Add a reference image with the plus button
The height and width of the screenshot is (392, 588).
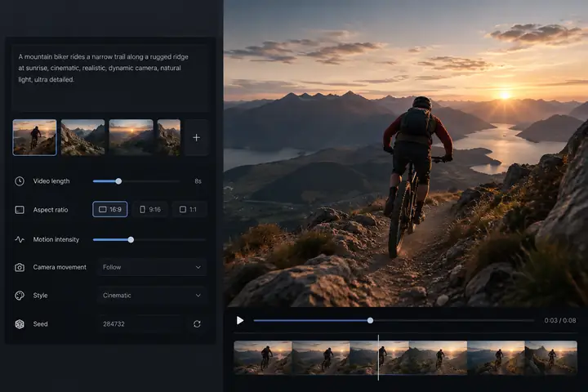coord(197,138)
